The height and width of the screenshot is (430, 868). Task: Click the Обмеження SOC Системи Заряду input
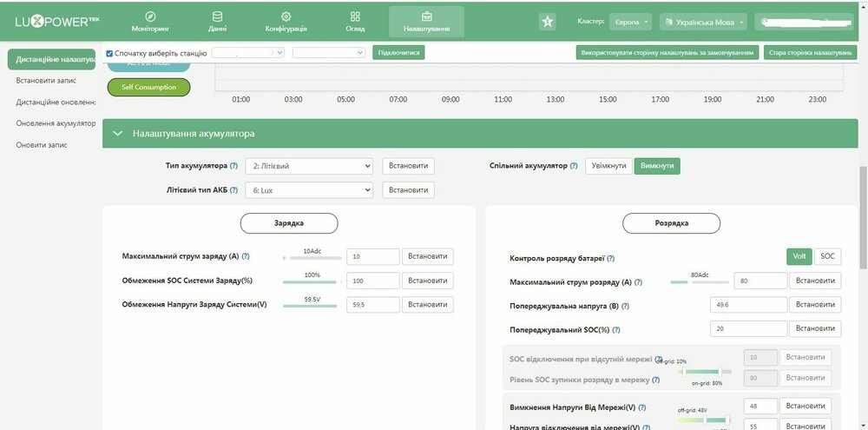pyautogui.click(x=373, y=281)
